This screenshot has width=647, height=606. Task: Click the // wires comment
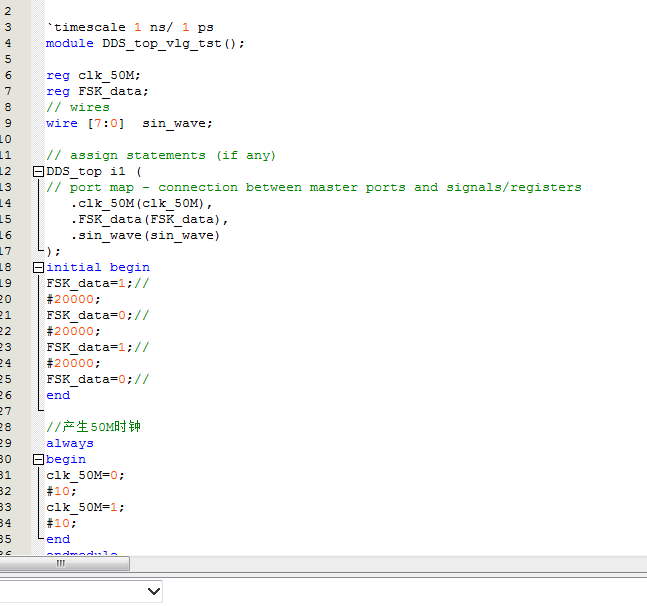click(x=78, y=107)
